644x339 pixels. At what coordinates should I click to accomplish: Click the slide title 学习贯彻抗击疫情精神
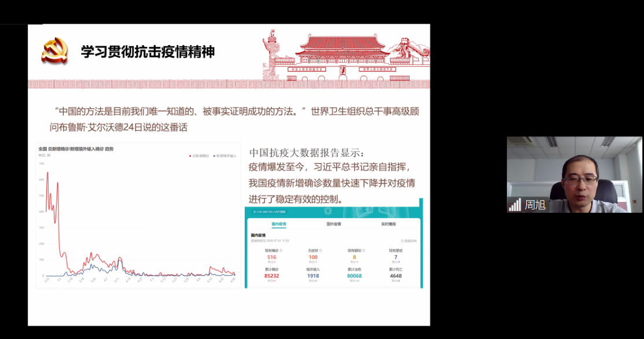pos(148,52)
